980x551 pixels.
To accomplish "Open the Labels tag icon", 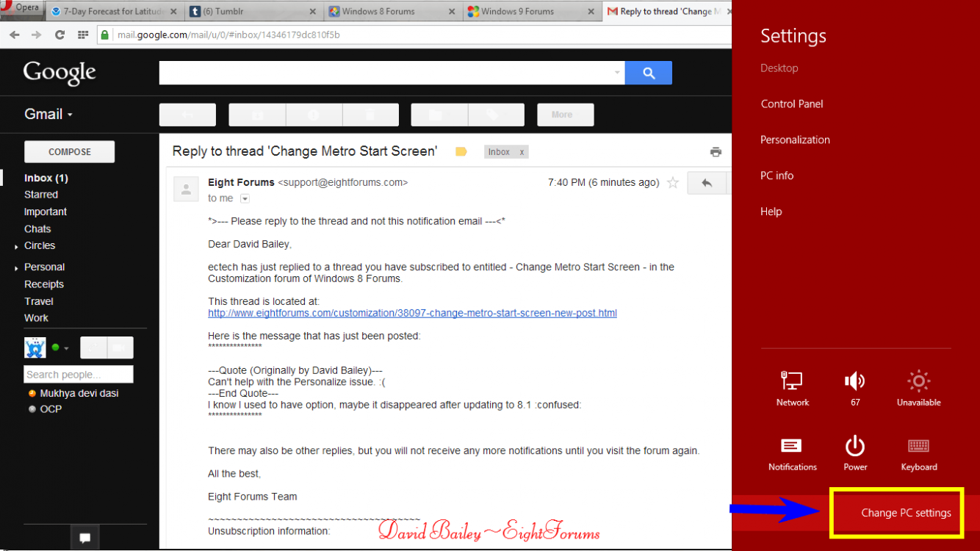I will pyautogui.click(x=496, y=115).
